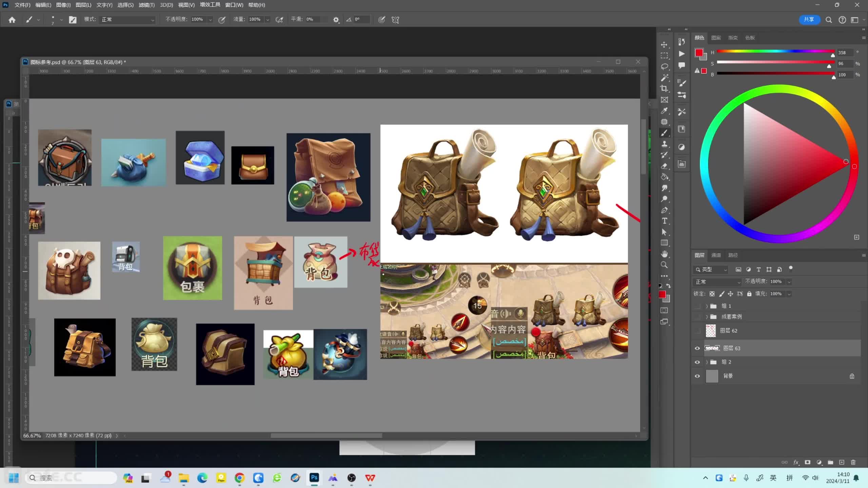This screenshot has width=868, height=488.
Task: Switch to the 色板 tab
Action: pyautogui.click(x=750, y=38)
